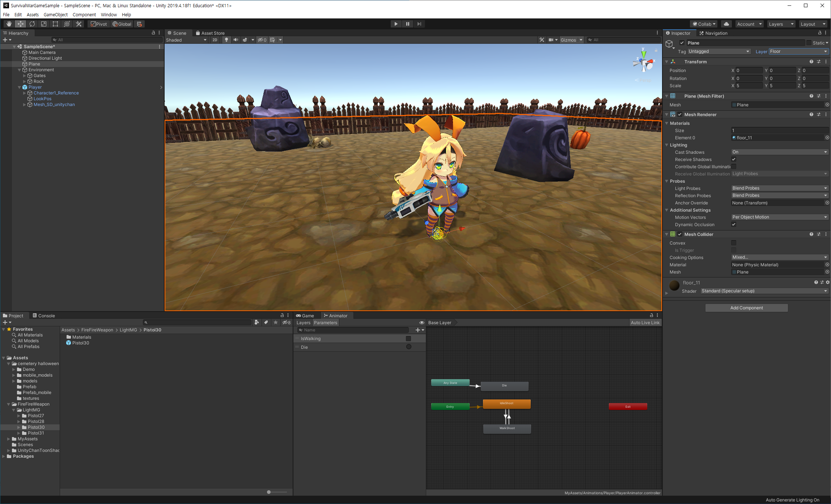Click the Step frame button
Viewport: 831px width, 504px height.
[x=419, y=24]
